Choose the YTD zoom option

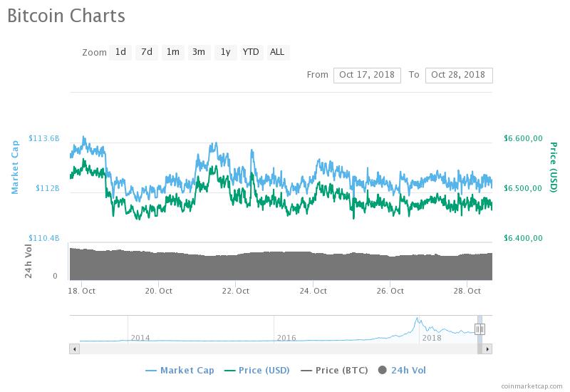[x=252, y=52]
